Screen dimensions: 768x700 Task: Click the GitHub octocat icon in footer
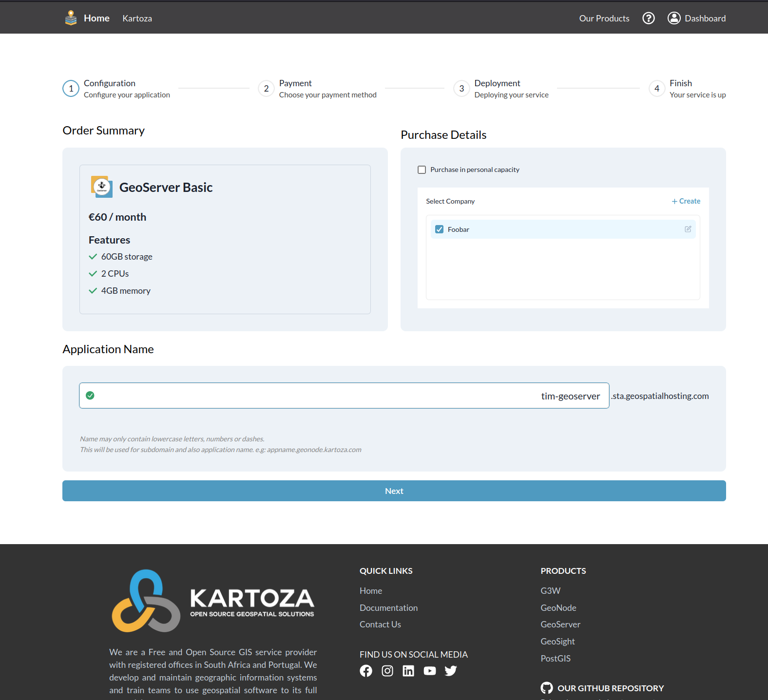pyautogui.click(x=547, y=688)
